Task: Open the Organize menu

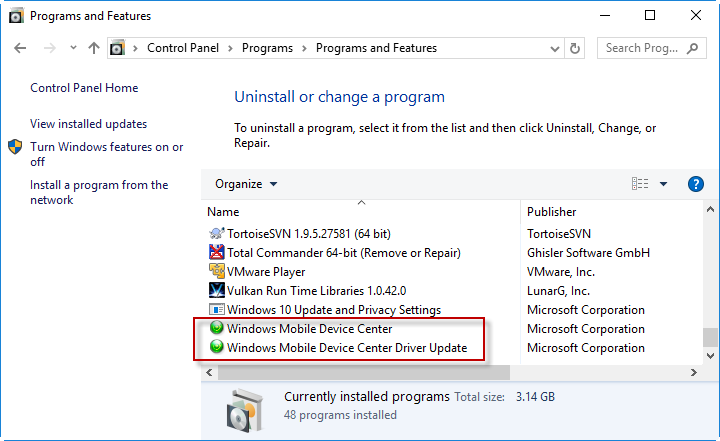Action: 246,184
